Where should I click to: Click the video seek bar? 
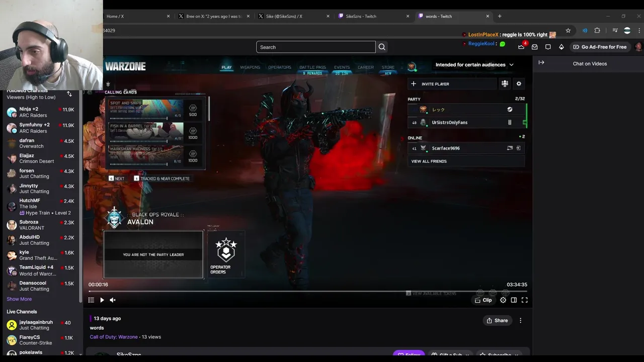tap(307, 291)
